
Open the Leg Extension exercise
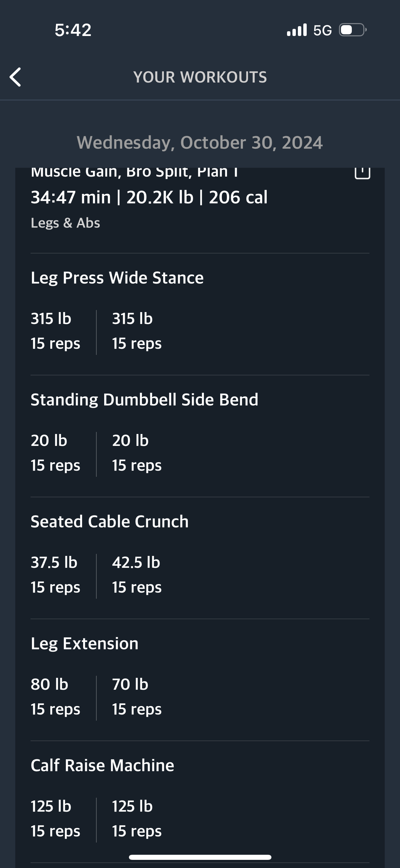pos(84,643)
